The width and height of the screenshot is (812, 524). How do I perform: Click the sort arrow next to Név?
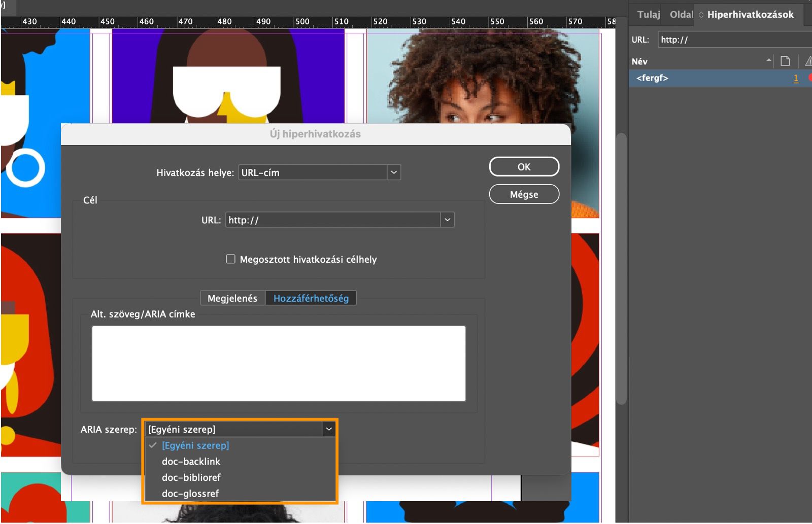[769, 60]
